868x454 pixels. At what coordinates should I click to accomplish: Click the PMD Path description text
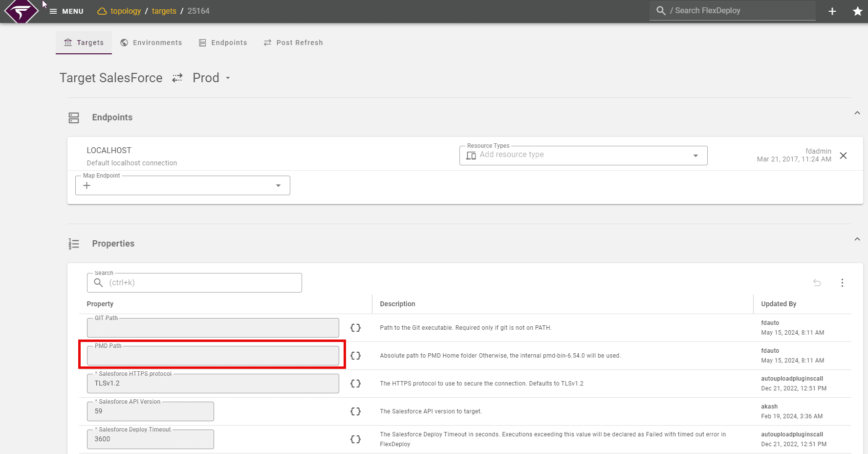point(500,356)
